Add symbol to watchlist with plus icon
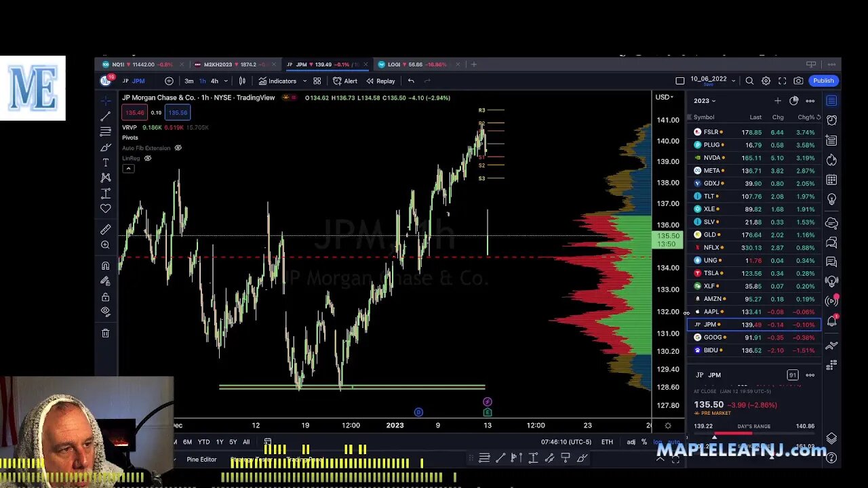Screen dimensions: 868x488 pyautogui.click(x=778, y=100)
